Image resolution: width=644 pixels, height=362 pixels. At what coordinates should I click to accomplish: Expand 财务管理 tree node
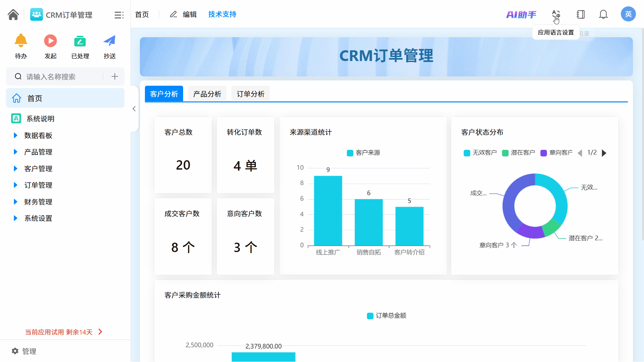pos(15,202)
